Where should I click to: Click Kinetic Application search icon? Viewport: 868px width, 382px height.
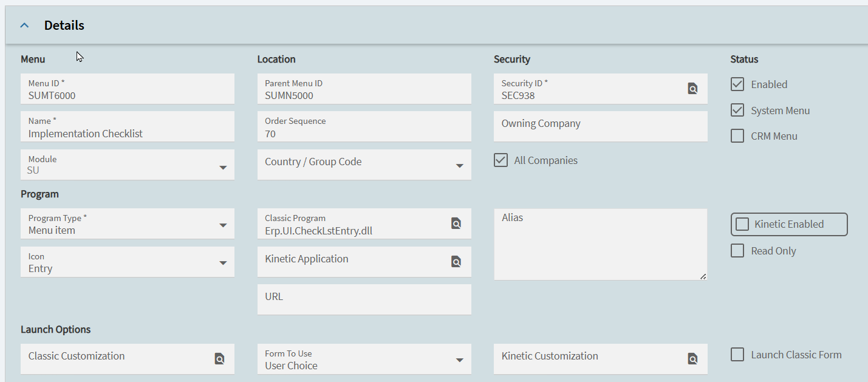click(x=456, y=262)
